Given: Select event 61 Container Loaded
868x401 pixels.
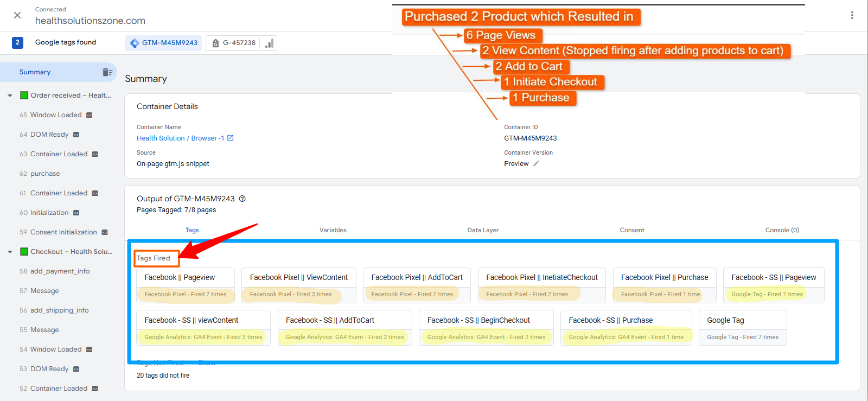Looking at the screenshot, I should tap(53, 193).
